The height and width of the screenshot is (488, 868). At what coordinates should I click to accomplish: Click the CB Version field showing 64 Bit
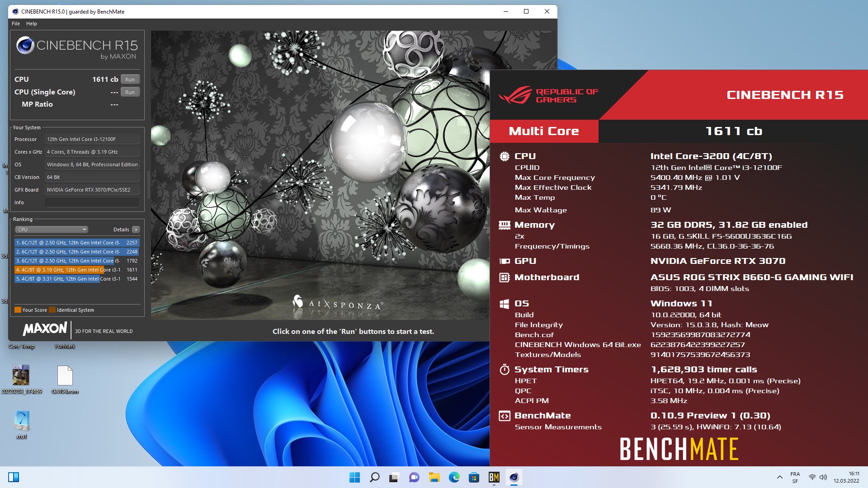coord(92,177)
